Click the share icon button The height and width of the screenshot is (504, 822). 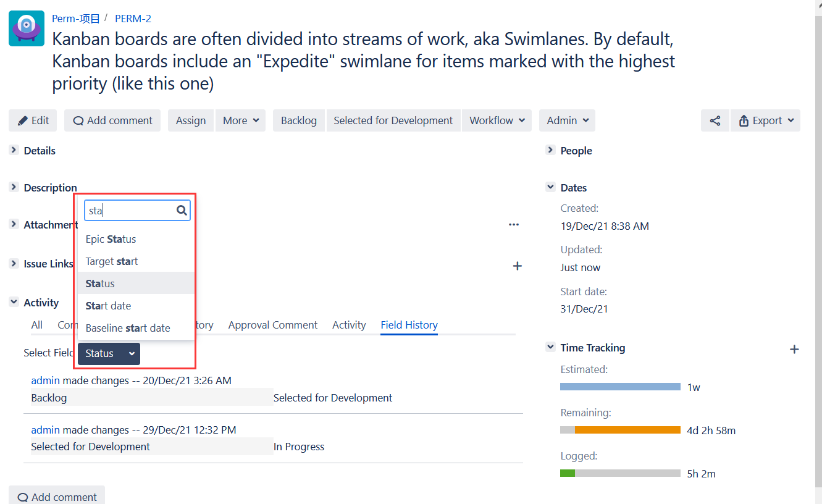(x=715, y=120)
